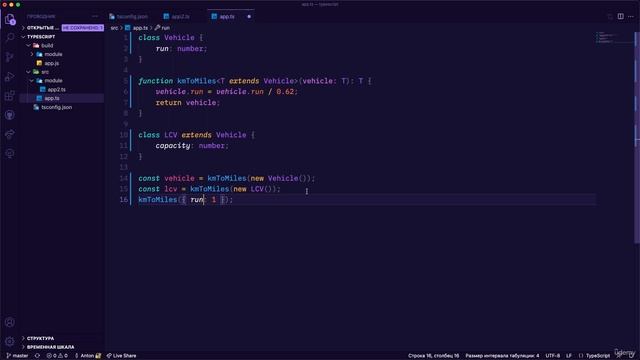
Task: Open the editor more actions ellipsis
Action: pos(631,16)
